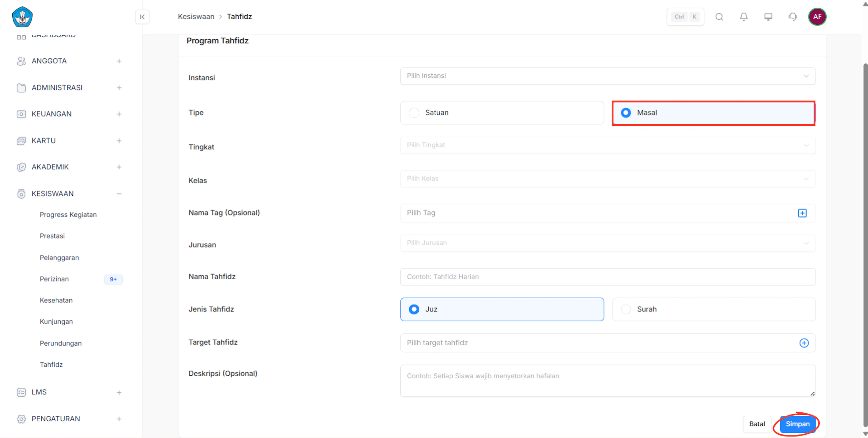Collapse the sidebar with the arrow button
Viewport: 868px width, 438px height.
pos(142,17)
